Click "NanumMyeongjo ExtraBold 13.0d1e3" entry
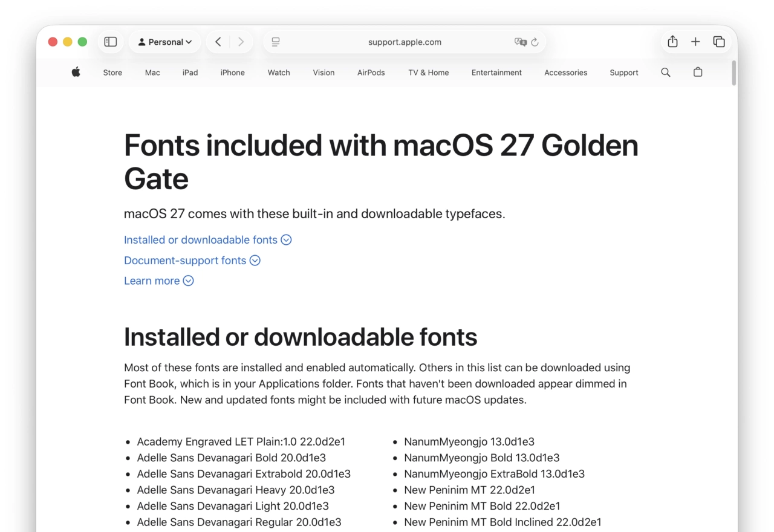The height and width of the screenshot is (532, 774). 495,474
